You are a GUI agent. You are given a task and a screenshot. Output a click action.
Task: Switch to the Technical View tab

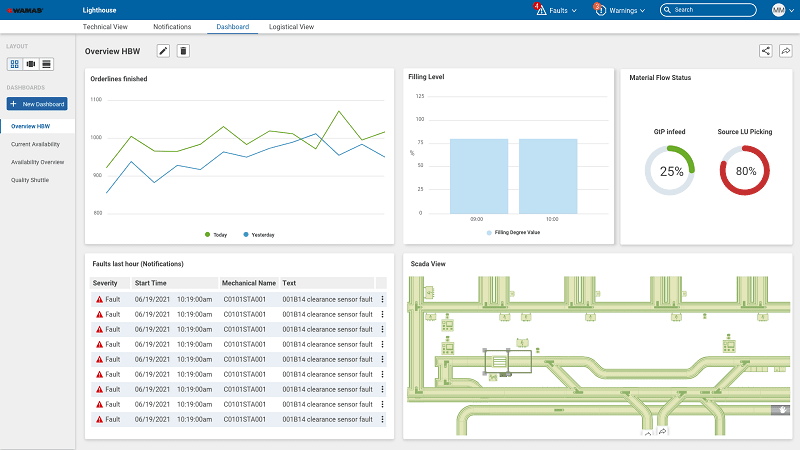104,27
